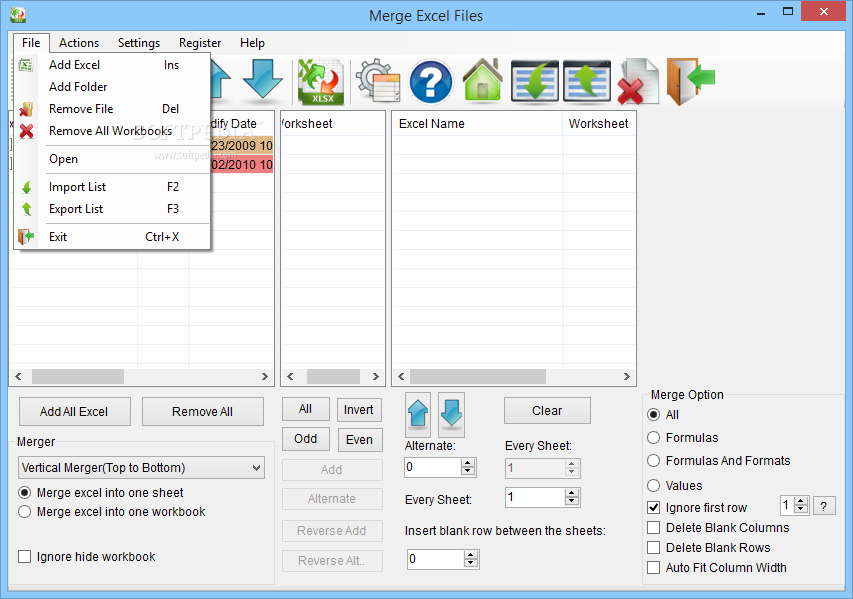Open the Settings menu
The height and width of the screenshot is (599, 853).
coord(139,42)
